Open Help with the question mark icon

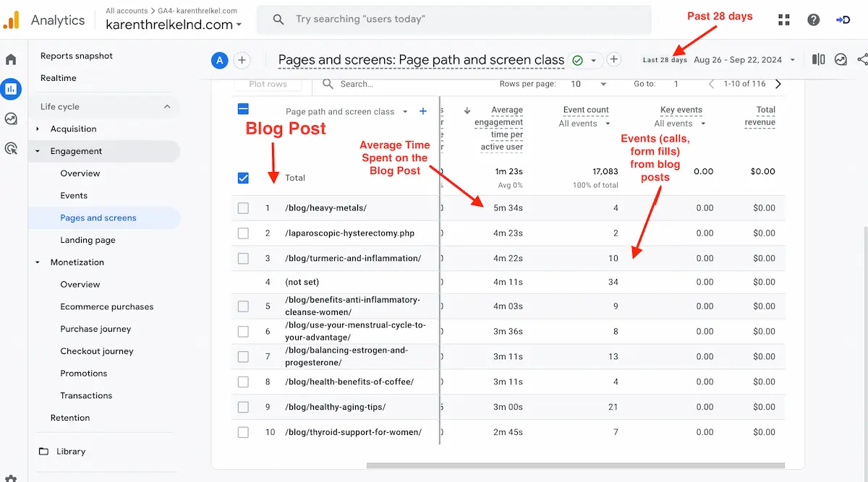pyautogui.click(x=813, y=20)
